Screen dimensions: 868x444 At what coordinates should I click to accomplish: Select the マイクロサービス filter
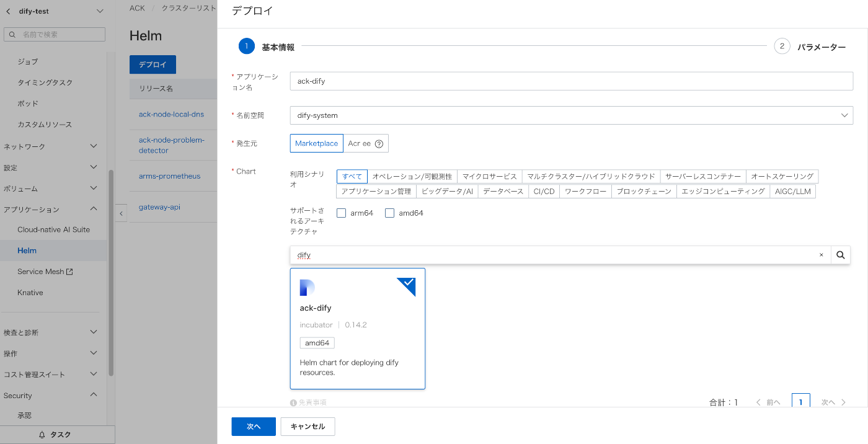490,177
